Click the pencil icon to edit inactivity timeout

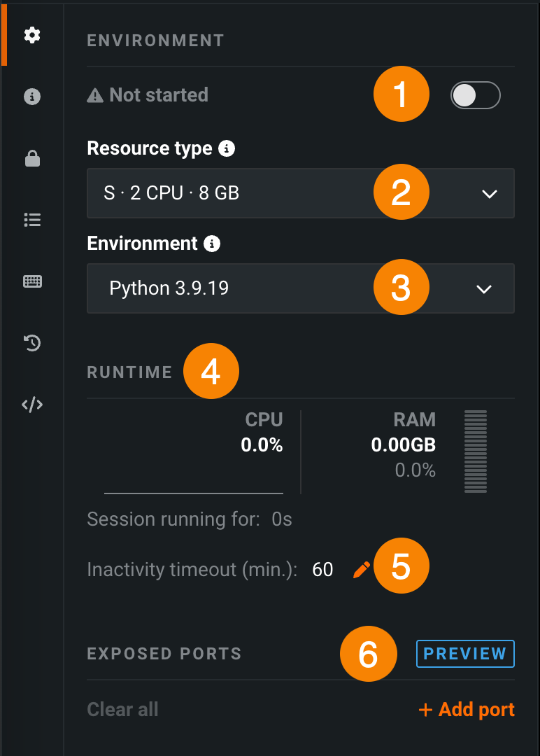361,570
